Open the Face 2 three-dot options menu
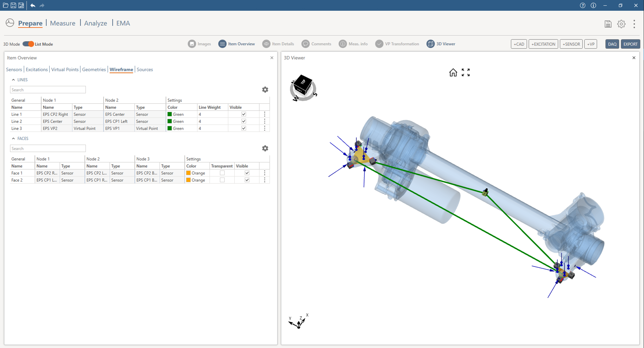644x348 pixels. click(x=264, y=180)
